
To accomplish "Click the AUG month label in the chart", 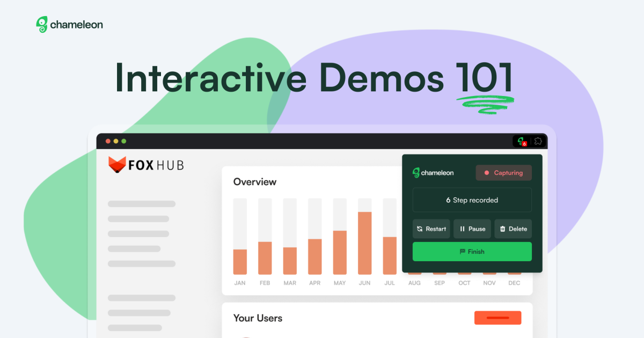I will click(x=414, y=283).
